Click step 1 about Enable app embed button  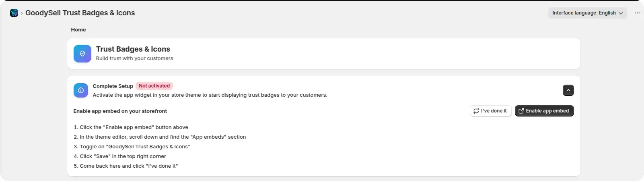pos(131,127)
